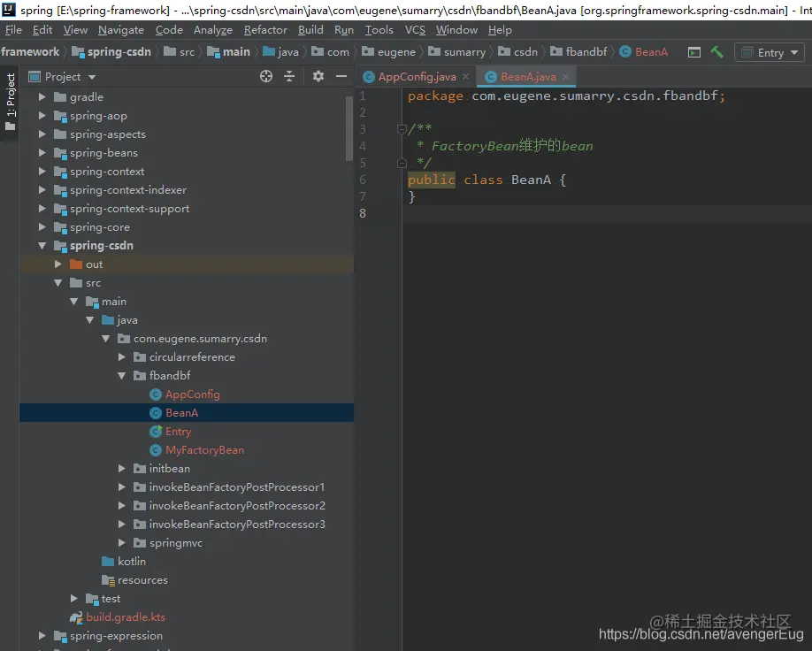
Task: Click the run-anything icon beside the hammer
Action: (x=694, y=52)
